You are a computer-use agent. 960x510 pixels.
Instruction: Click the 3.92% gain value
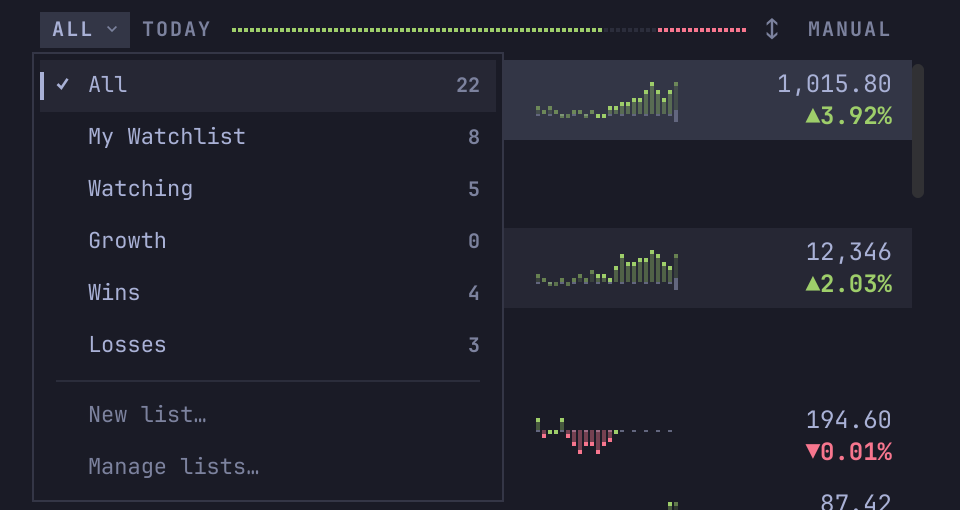849,116
